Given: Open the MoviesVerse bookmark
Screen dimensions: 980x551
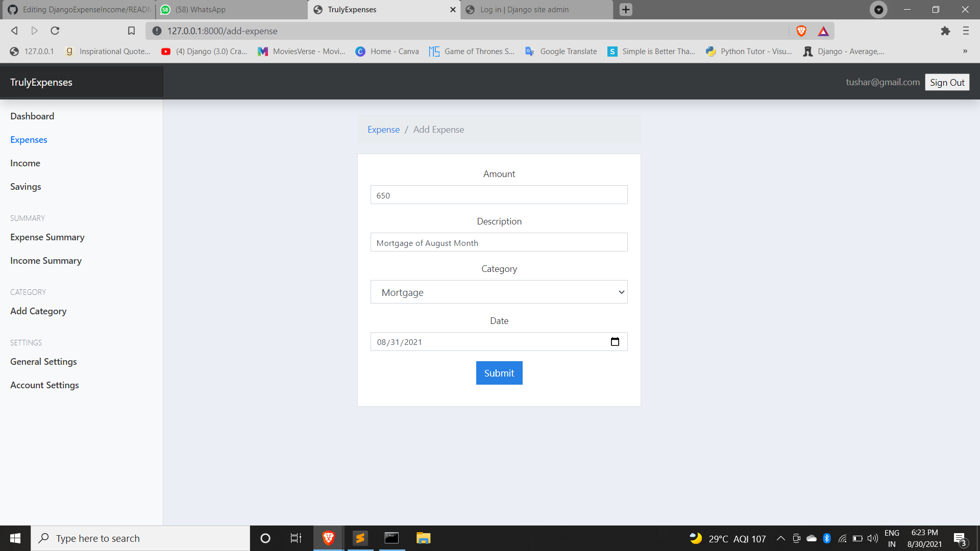Looking at the screenshot, I should pyautogui.click(x=301, y=51).
